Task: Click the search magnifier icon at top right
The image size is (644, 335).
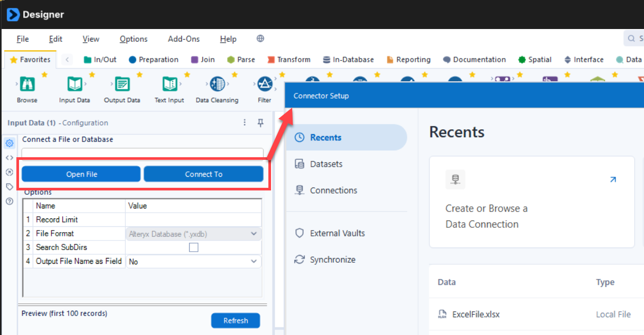Action: click(x=631, y=39)
